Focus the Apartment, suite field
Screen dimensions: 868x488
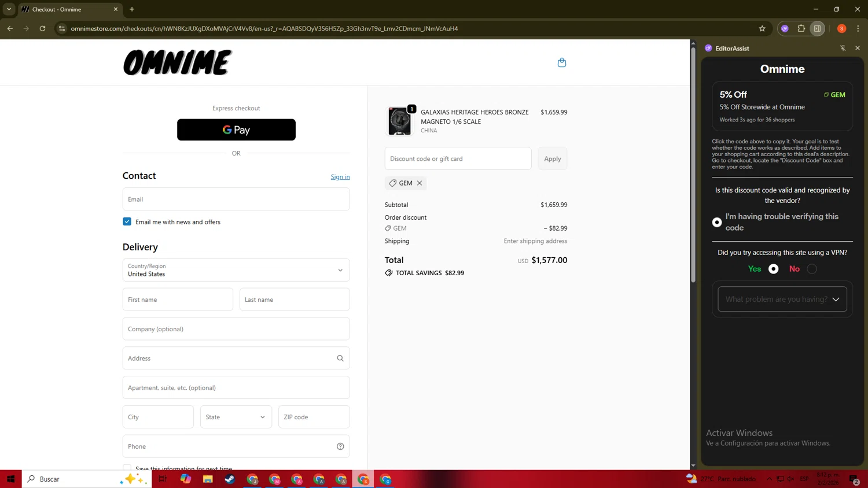236,388
